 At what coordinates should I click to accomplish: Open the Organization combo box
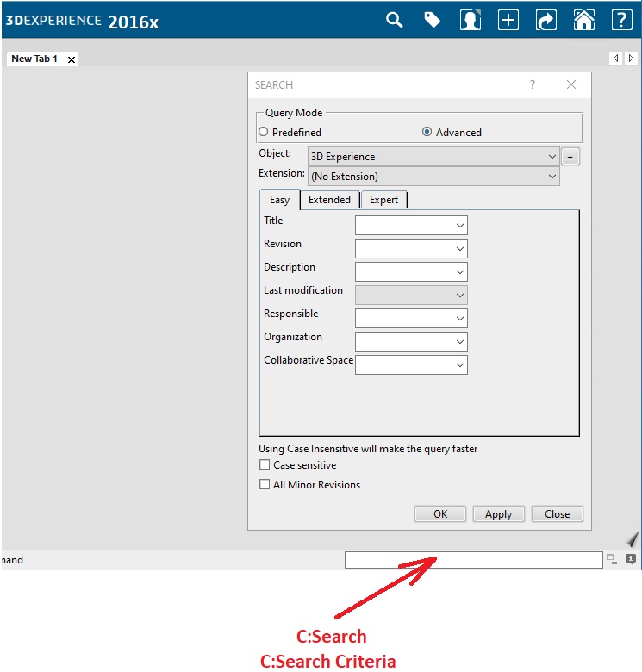tap(411, 341)
